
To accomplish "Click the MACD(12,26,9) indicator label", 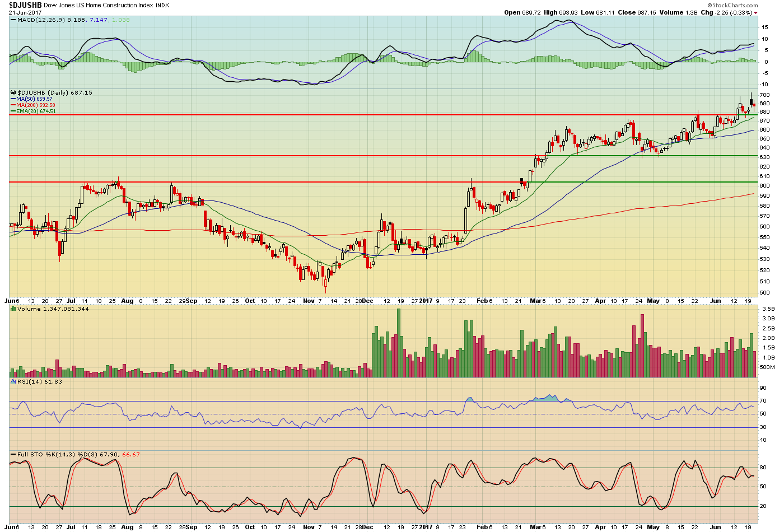I will coord(41,20).
